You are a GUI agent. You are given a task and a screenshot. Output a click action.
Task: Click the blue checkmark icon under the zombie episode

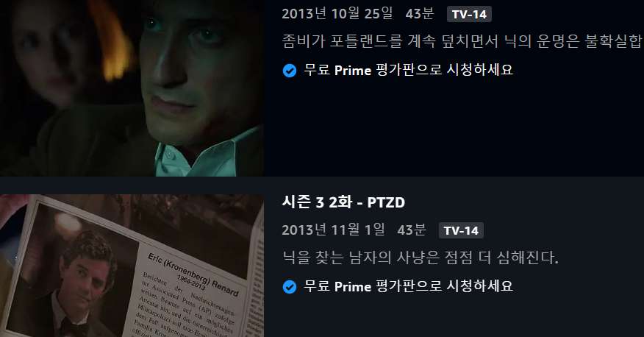(290, 71)
